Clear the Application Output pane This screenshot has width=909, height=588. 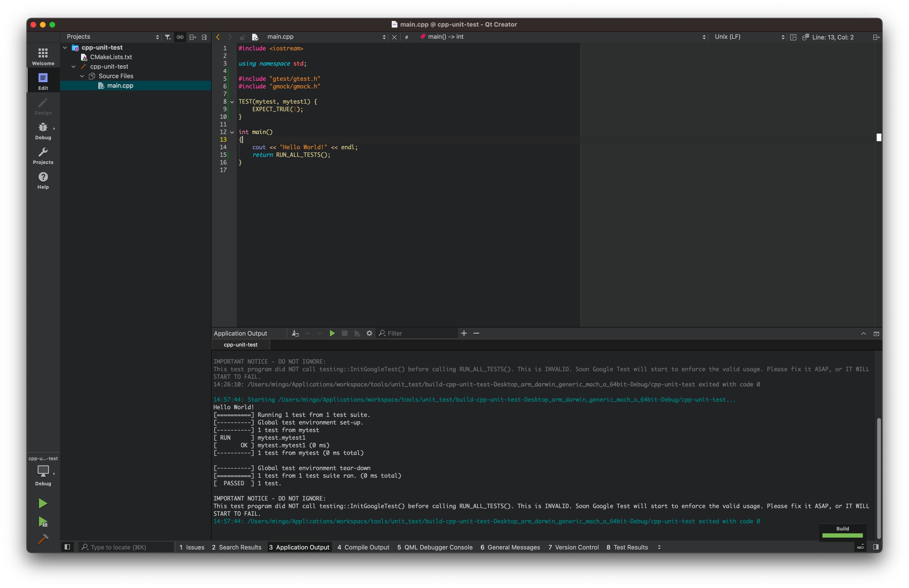(x=295, y=333)
